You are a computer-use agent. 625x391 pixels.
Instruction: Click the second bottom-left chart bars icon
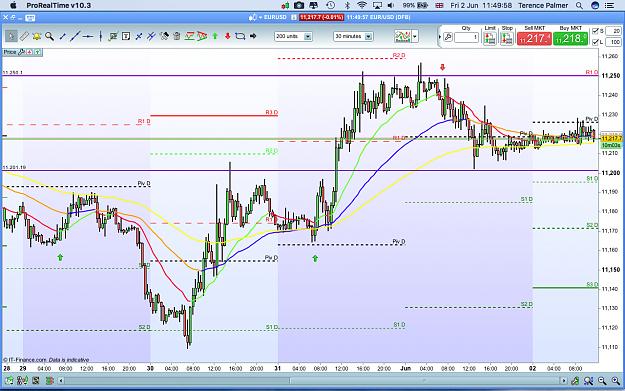(x=22, y=381)
